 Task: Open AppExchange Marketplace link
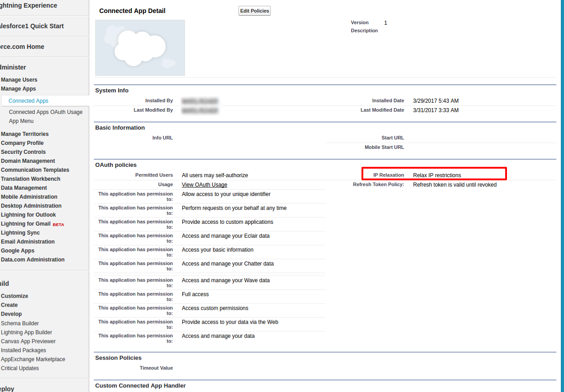[x=33, y=359]
